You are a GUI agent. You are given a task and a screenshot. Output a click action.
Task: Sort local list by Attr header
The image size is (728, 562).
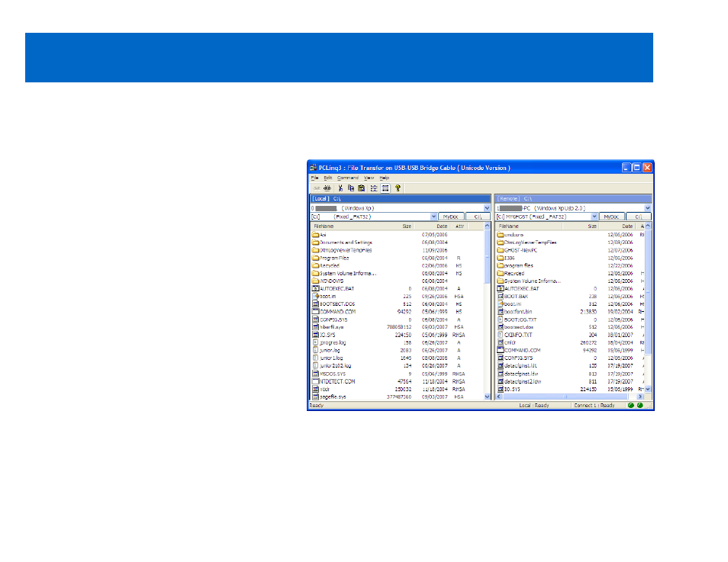point(459,226)
